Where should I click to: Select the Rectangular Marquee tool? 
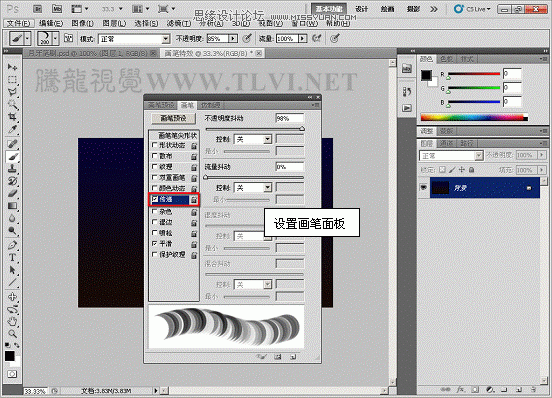(x=12, y=80)
